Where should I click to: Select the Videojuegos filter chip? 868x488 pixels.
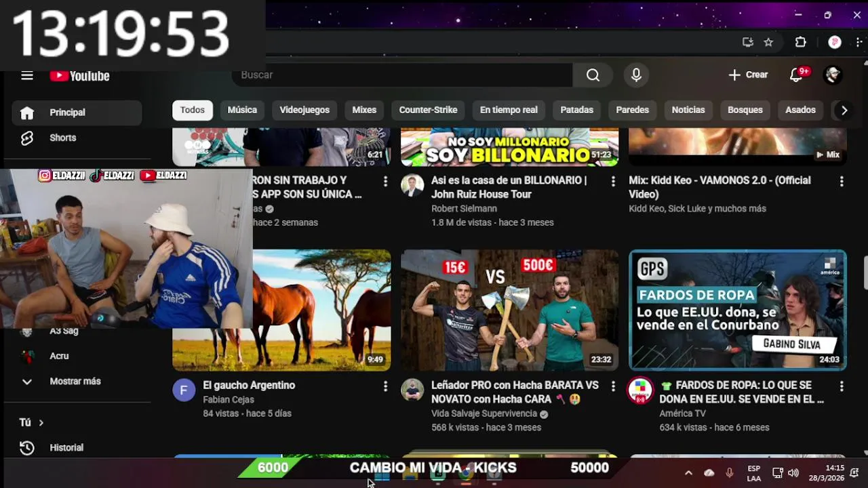point(304,110)
